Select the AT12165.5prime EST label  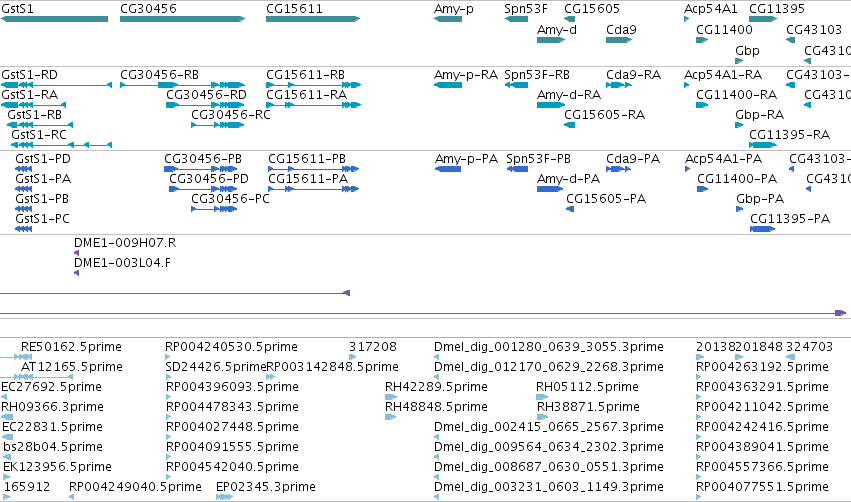[72, 367]
